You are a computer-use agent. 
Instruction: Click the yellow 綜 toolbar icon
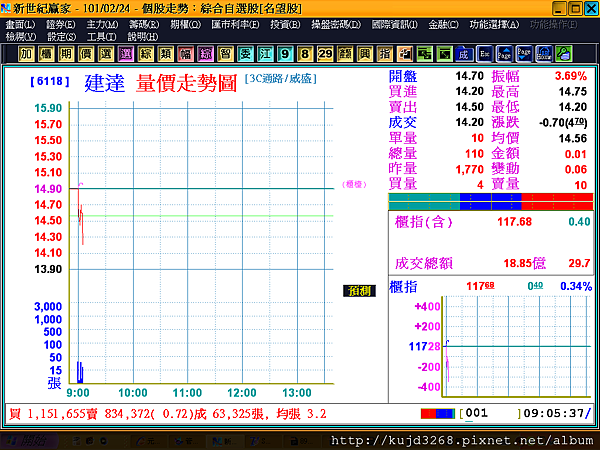[x=145, y=54]
